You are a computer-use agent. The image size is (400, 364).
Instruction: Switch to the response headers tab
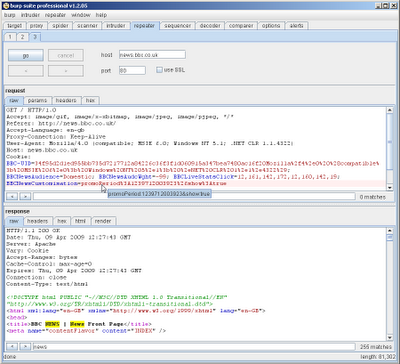(x=37, y=221)
